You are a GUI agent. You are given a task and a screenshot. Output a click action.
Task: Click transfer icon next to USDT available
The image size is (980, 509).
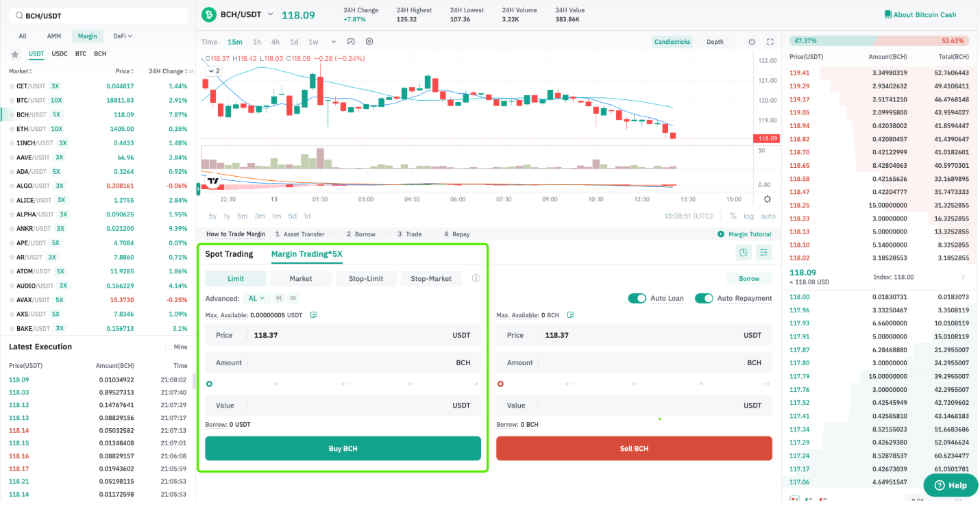(x=314, y=315)
